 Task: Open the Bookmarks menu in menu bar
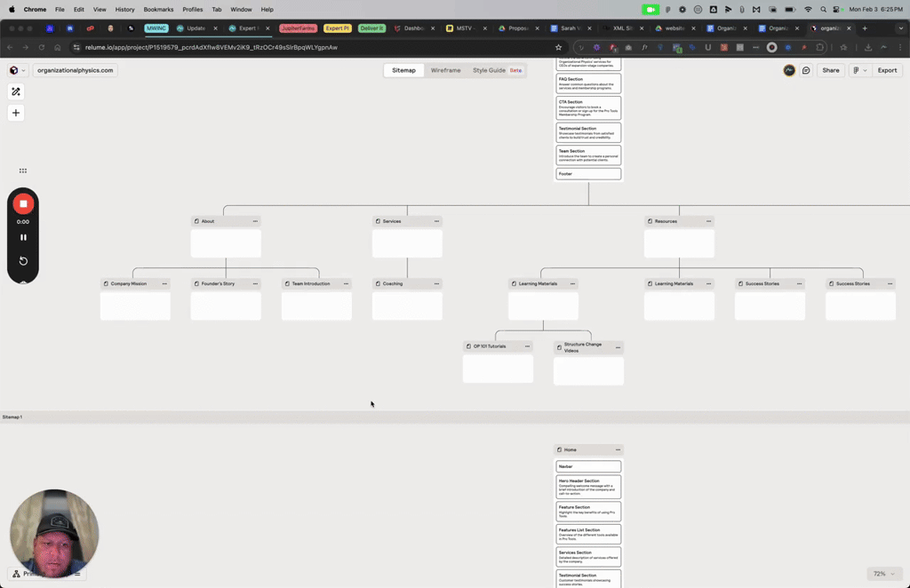click(x=158, y=9)
